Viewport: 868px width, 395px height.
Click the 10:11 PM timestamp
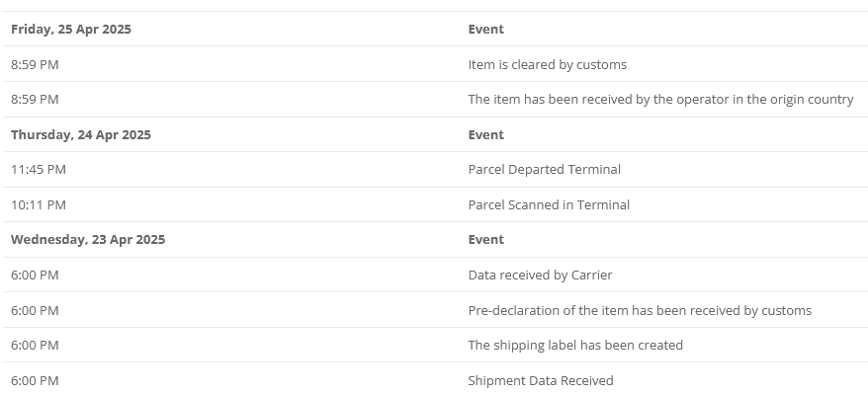pos(39,204)
